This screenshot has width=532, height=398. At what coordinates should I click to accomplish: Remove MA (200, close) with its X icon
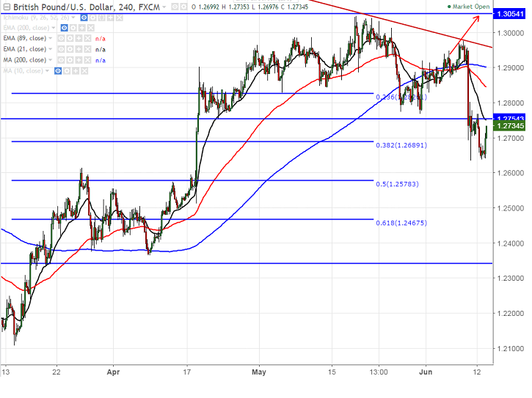87,60
